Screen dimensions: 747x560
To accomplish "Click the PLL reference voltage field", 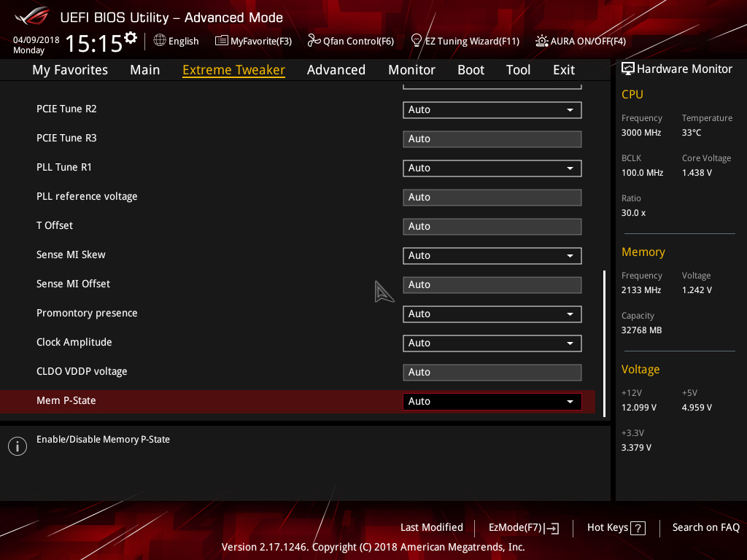I will coord(492,197).
